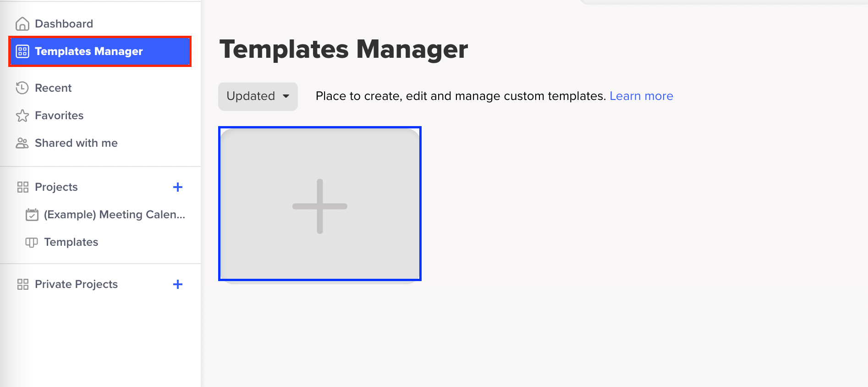Open the (Example) Meeting Calendar project

tap(114, 215)
